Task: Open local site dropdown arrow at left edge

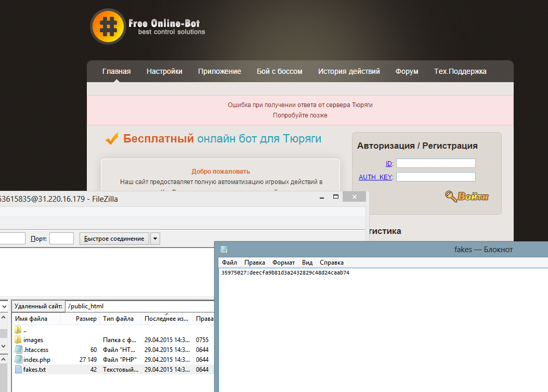Action: (4, 306)
